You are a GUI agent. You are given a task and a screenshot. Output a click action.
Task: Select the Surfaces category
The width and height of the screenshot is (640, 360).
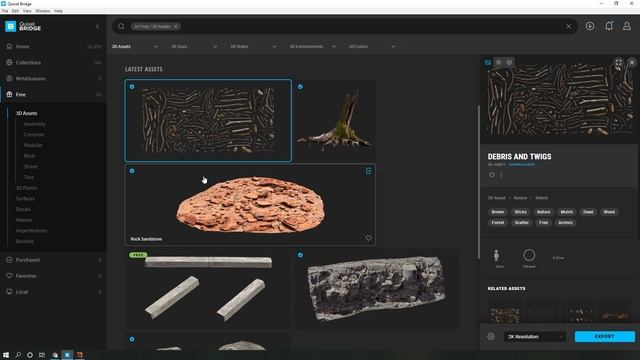tap(25, 198)
